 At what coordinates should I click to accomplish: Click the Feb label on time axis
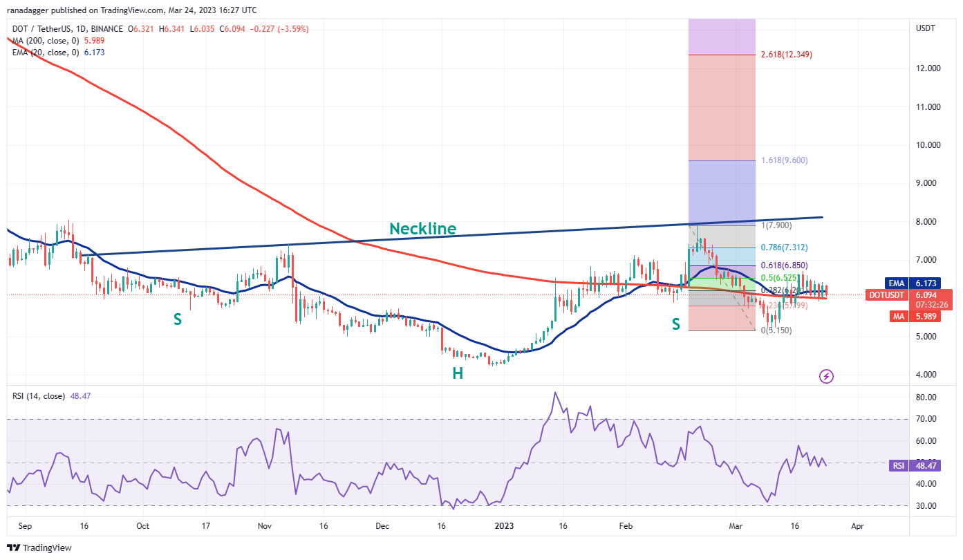[624, 526]
